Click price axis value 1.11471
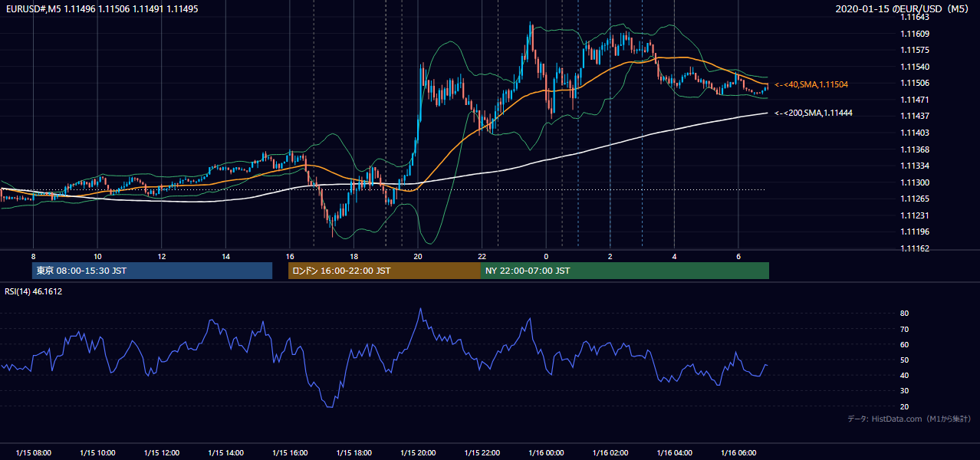 pyautogui.click(x=915, y=100)
